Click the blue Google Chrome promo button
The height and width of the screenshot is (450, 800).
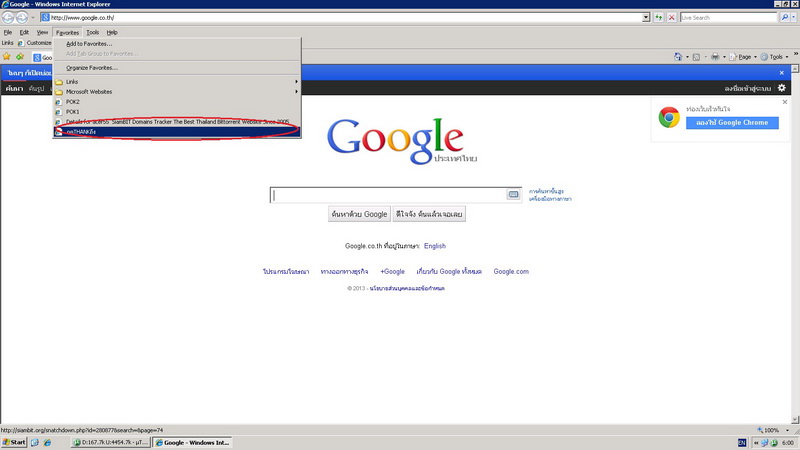(x=732, y=122)
